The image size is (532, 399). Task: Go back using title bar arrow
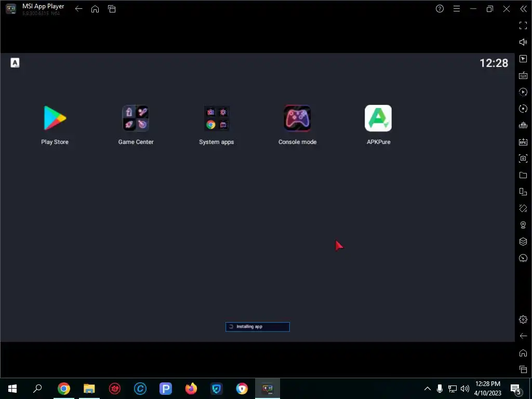[x=79, y=9]
